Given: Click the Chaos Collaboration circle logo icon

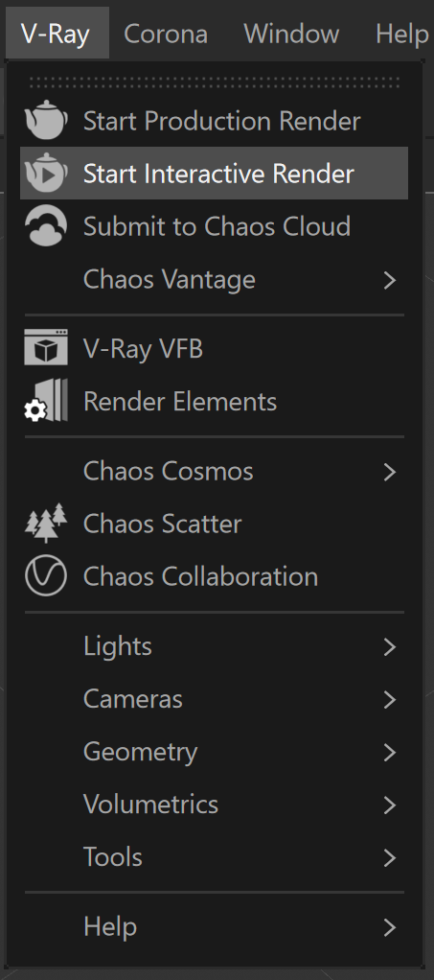Looking at the screenshot, I should coord(46,575).
